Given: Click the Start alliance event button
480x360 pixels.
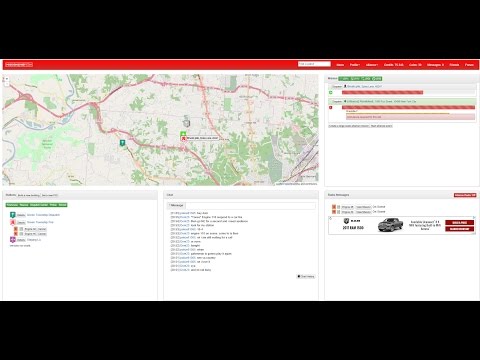Looking at the screenshot, I should coord(381,126).
